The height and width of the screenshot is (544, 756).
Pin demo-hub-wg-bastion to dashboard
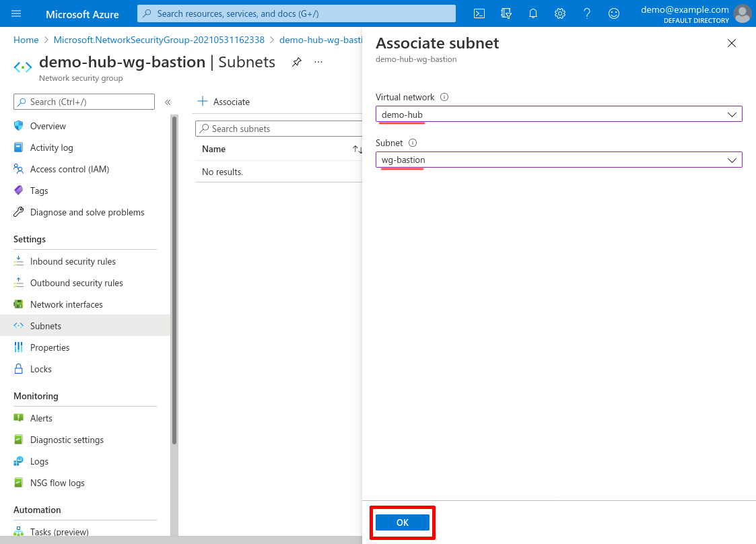[x=296, y=62]
